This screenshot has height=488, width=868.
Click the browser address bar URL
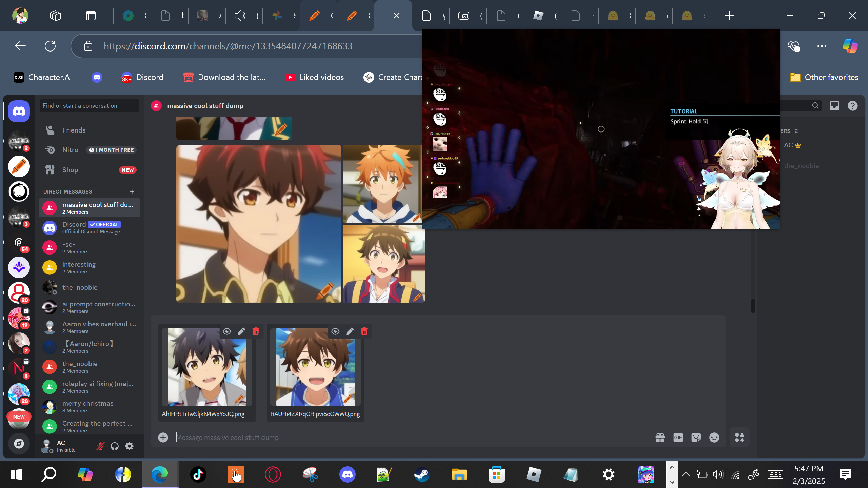click(228, 46)
